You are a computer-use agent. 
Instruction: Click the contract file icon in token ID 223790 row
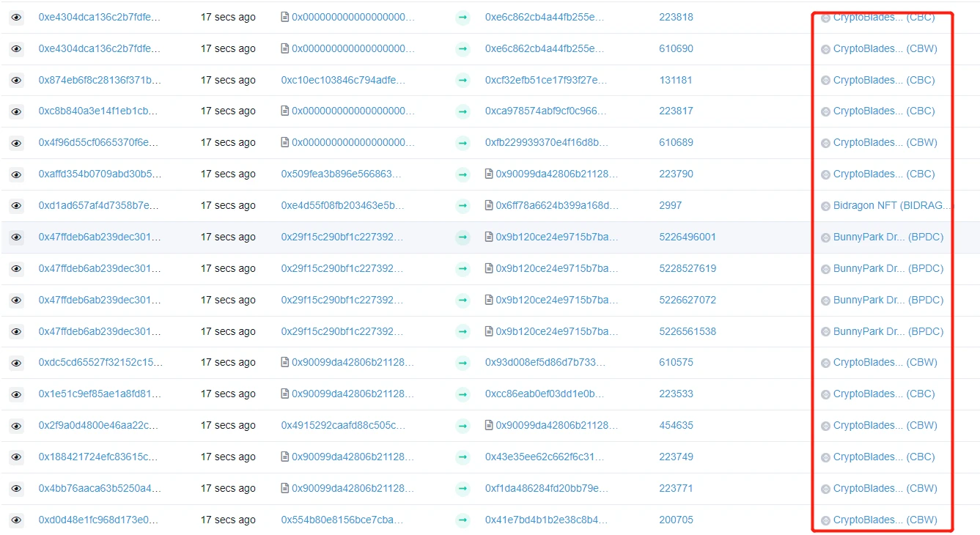pyautogui.click(x=489, y=174)
